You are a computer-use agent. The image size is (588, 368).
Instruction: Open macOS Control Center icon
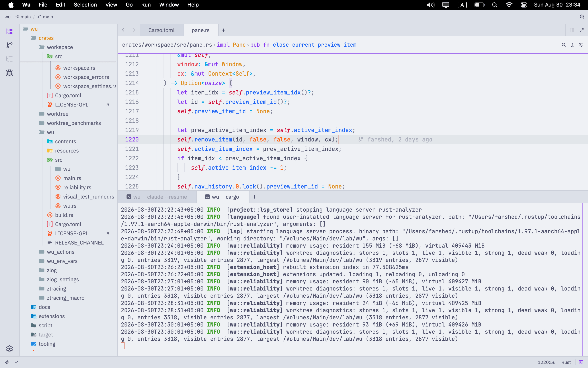pyautogui.click(x=524, y=5)
